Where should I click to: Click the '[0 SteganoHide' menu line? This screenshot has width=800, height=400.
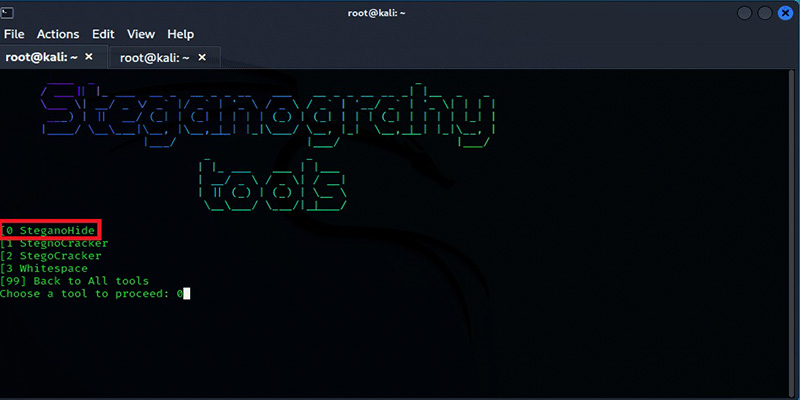coord(47,231)
